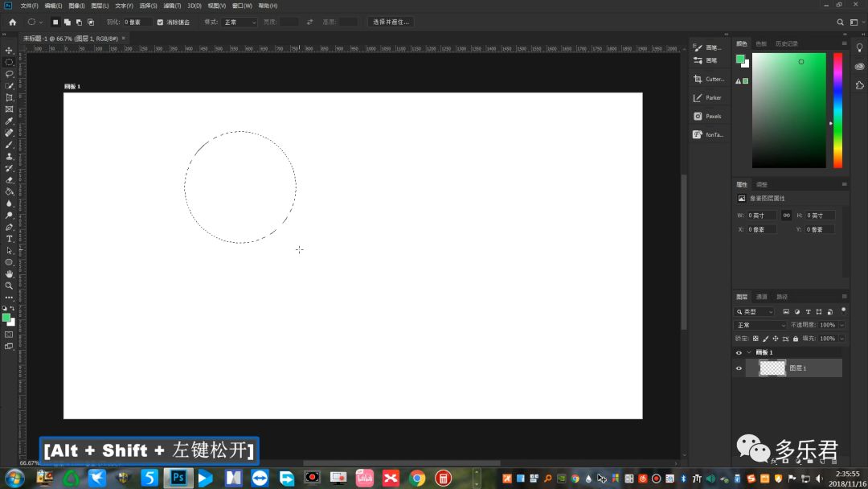Viewport: 868px width, 489px height.
Task: Select the Zoom tool in toolbar
Action: click(x=10, y=286)
